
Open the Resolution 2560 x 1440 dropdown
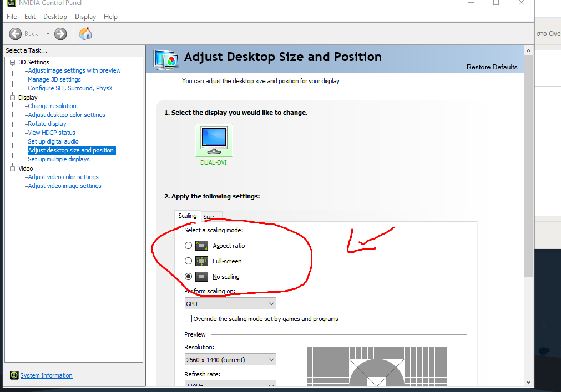230,359
